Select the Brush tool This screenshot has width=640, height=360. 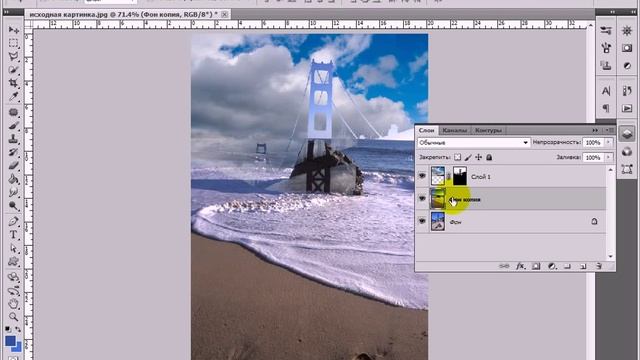click(x=13, y=125)
